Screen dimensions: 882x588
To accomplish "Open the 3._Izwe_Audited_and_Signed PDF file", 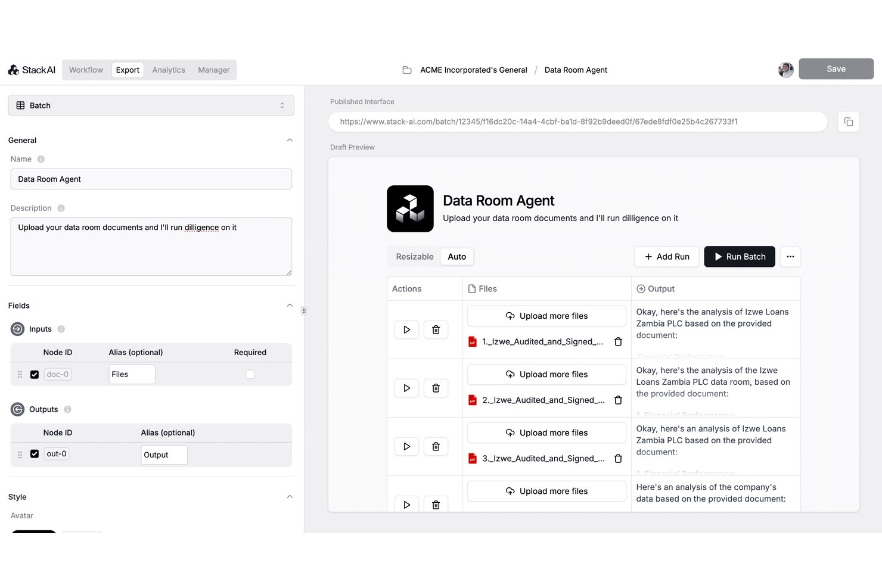I will pos(536,459).
